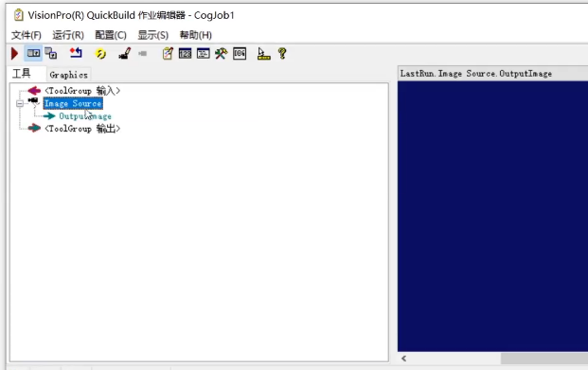Select the ToolGroup 输入 tree item
Viewport: 588px width, 370px height.
[82, 91]
